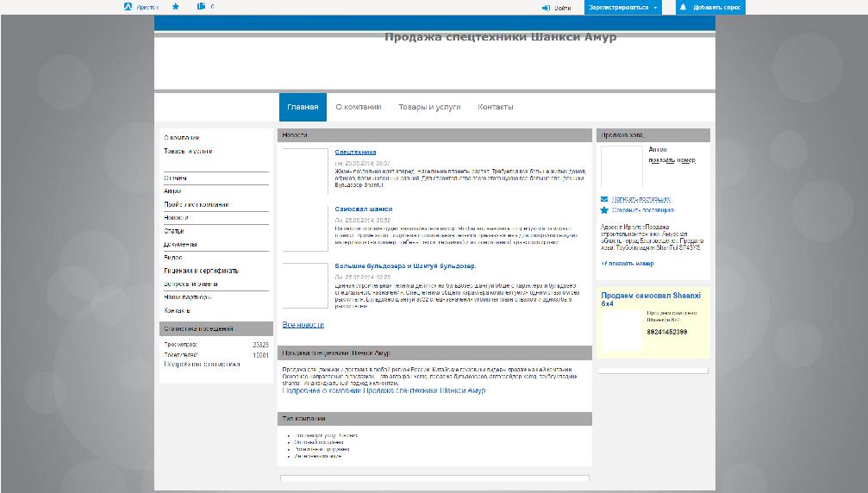Screen dimensions: 868x493
Task: Open the comparison list icon in top bar
Action: pyautogui.click(x=201, y=7)
